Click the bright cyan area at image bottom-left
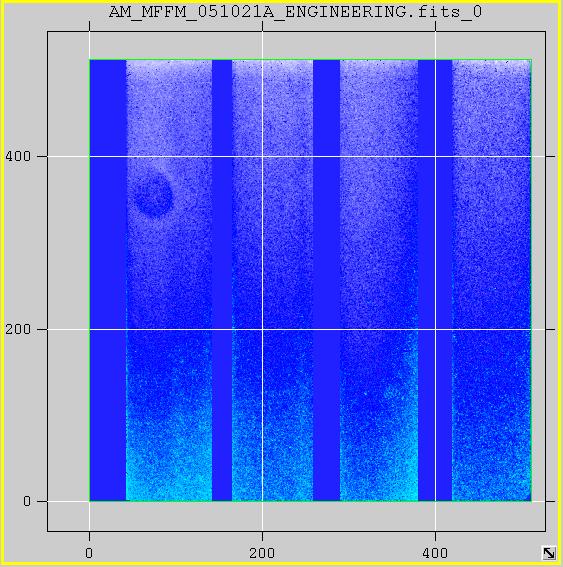Image resolution: width=563 pixels, height=567 pixels. pos(168,477)
